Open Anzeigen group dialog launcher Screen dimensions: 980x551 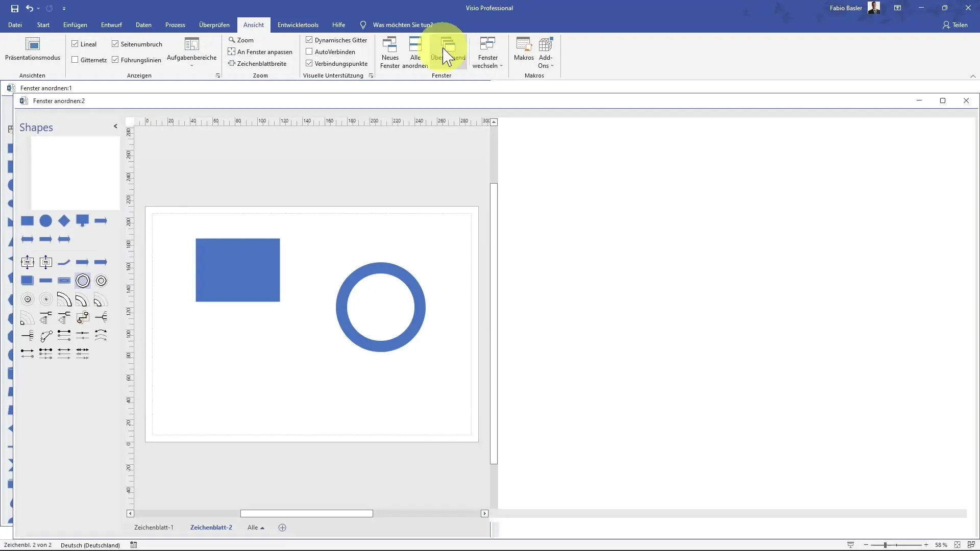[x=218, y=76]
